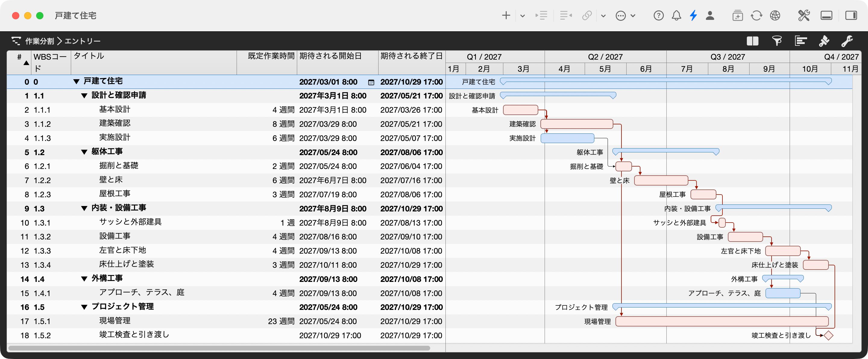This screenshot has width=868, height=359.
Task: Click the horizontal scrollbar under the table
Action: click(219, 348)
